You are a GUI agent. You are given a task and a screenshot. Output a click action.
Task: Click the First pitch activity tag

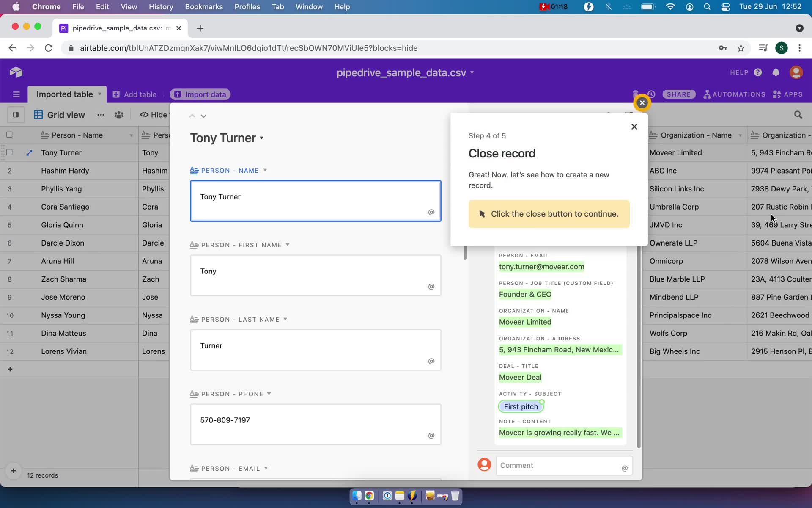coord(521,406)
